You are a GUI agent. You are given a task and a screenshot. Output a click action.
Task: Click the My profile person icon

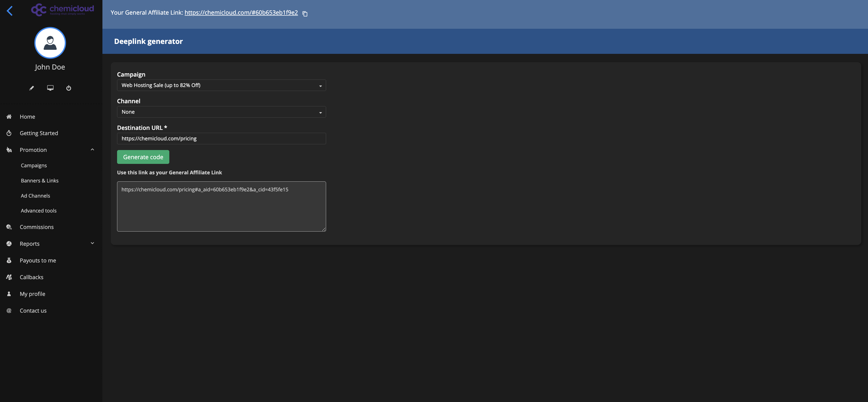point(9,294)
